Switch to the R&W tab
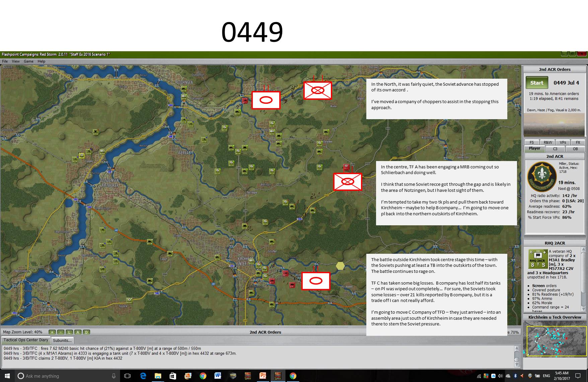The width and height of the screenshot is (588, 382). [548, 142]
